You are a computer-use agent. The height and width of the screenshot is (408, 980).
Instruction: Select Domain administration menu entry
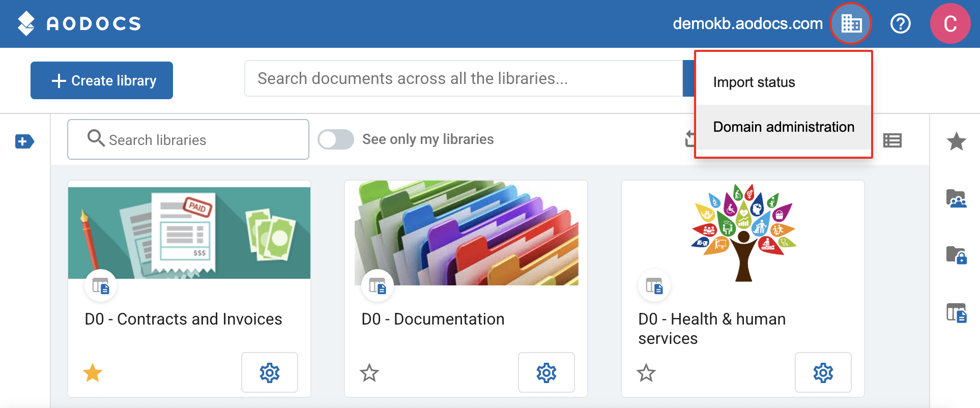click(783, 127)
